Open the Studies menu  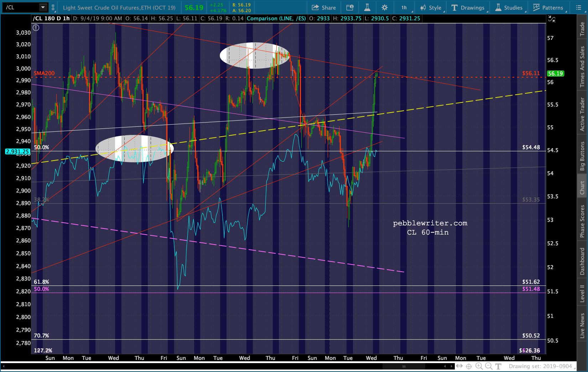(x=509, y=7)
